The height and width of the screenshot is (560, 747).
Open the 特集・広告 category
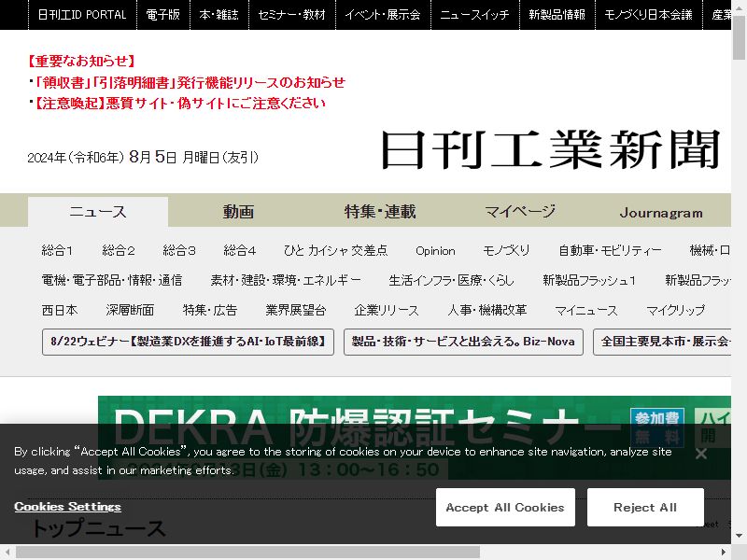pyautogui.click(x=209, y=311)
